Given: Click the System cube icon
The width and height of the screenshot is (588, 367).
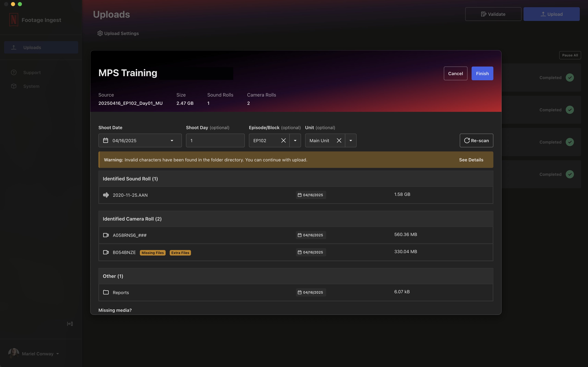Looking at the screenshot, I should [14, 86].
